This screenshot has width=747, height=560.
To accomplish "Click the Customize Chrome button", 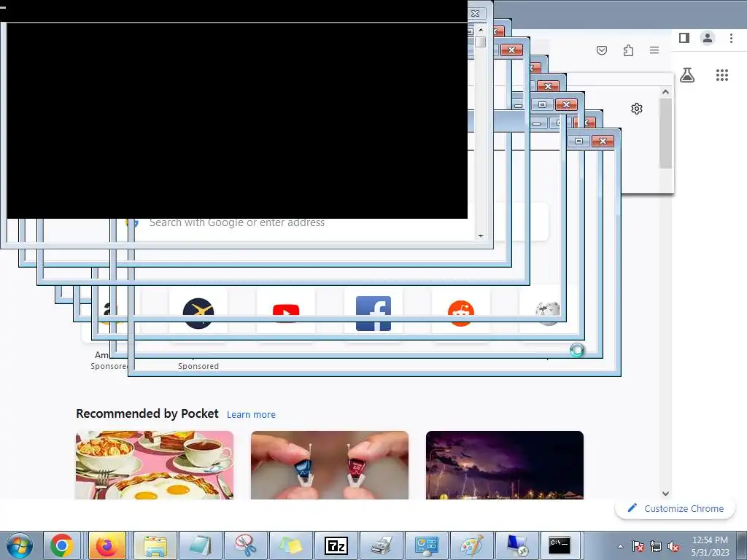I will pos(676,508).
